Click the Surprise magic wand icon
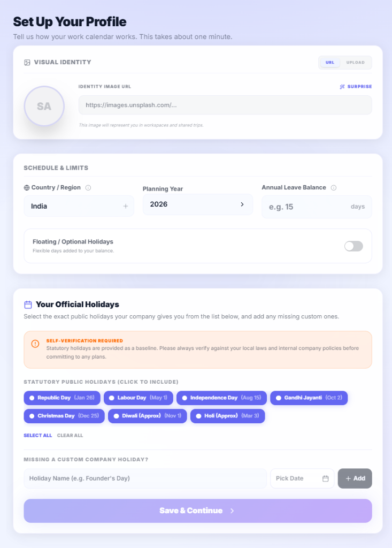This screenshot has height=548, width=392. click(342, 87)
